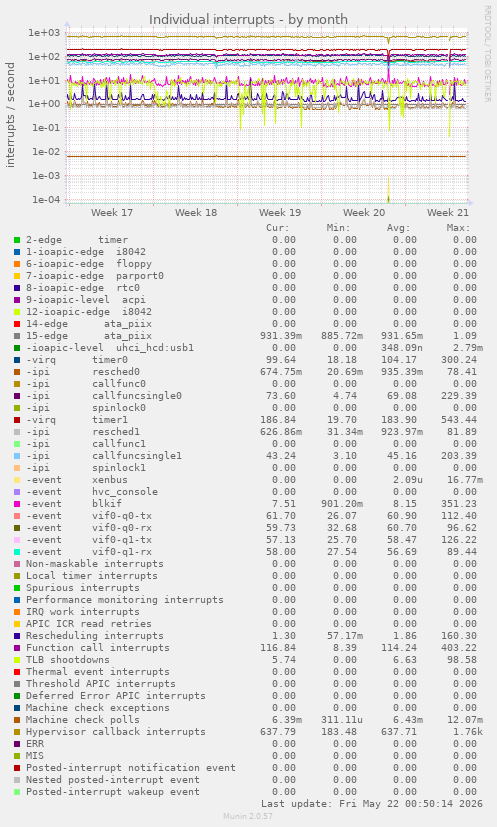Click the Week 19 x-axis label

pyautogui.click(x=280, y=213)
